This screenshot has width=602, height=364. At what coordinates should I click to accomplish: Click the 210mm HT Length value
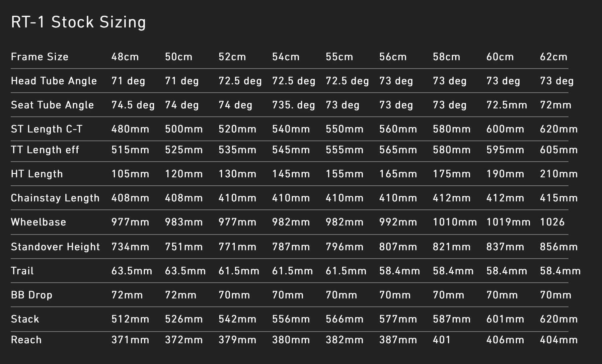[x=559, y=174]
